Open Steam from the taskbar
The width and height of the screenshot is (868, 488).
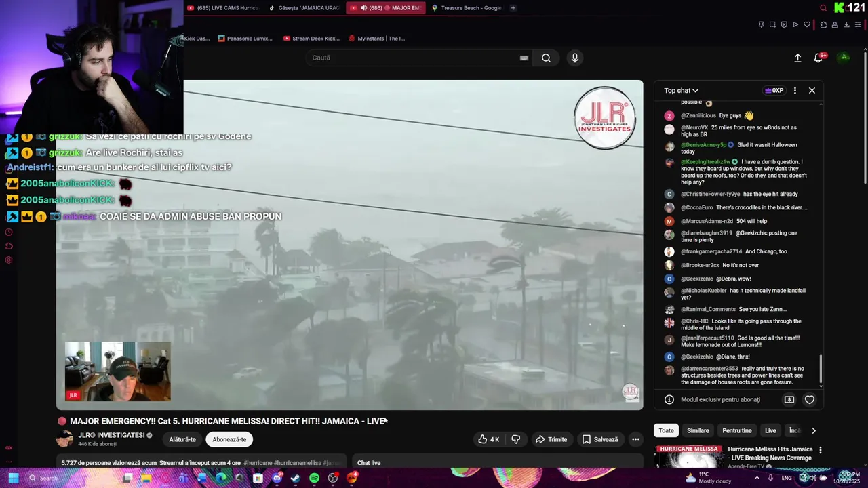pos(295,478)
